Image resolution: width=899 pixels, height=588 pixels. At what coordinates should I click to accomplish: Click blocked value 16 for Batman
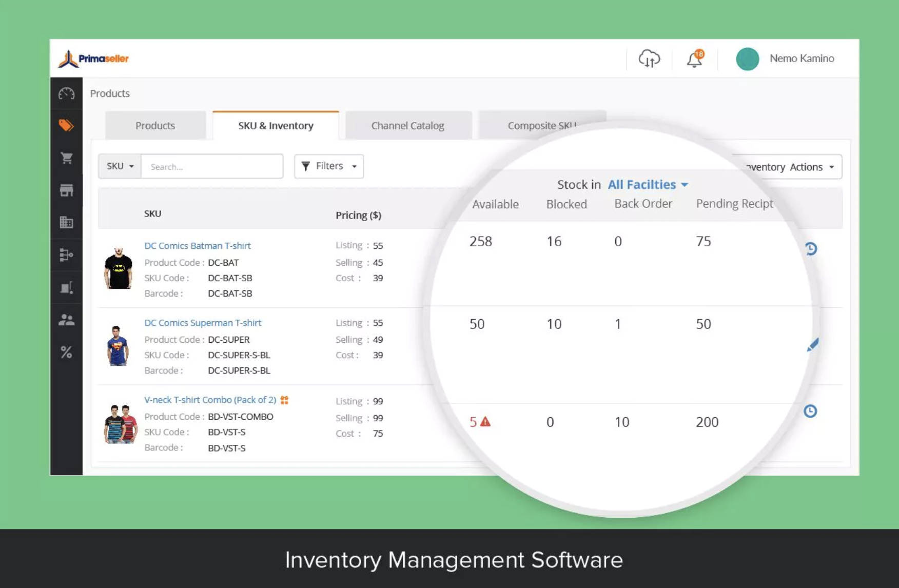(554, 241)
